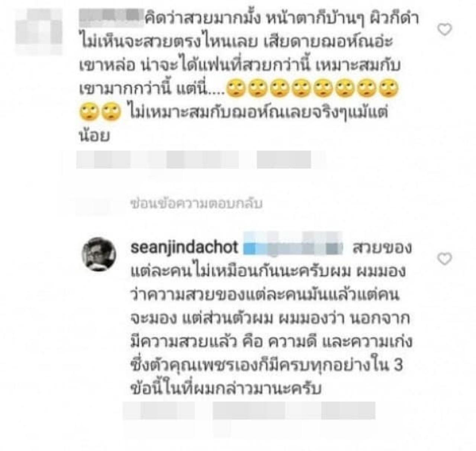
Task: Collapse replies via ซ่อนข้อความตอบกลับ
Action: 196,204
